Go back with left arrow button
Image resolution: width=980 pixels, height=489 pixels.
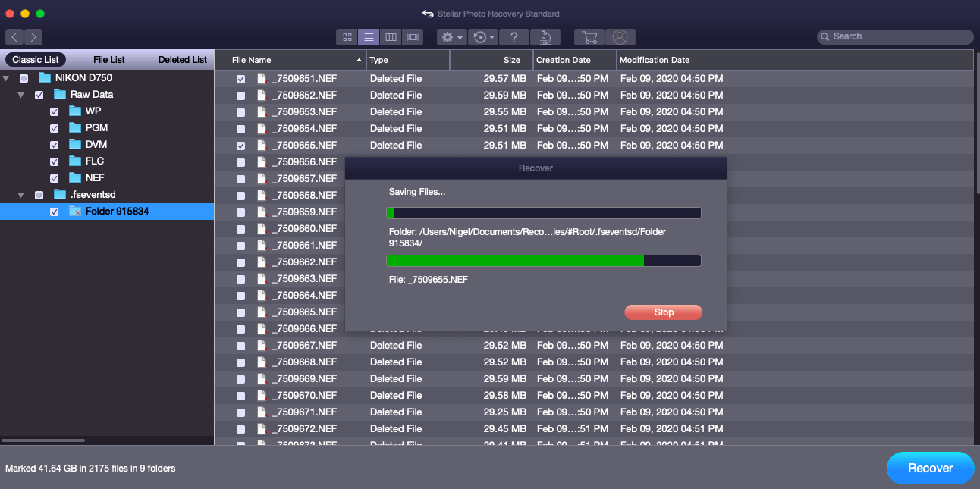point(14,36)
